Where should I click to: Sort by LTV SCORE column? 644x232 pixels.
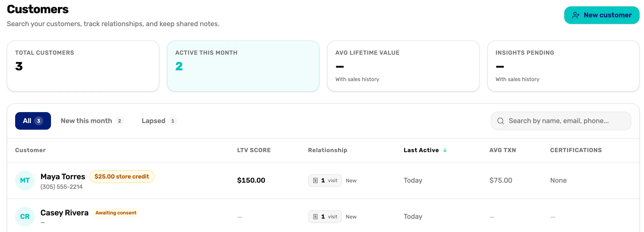[254, 150]
